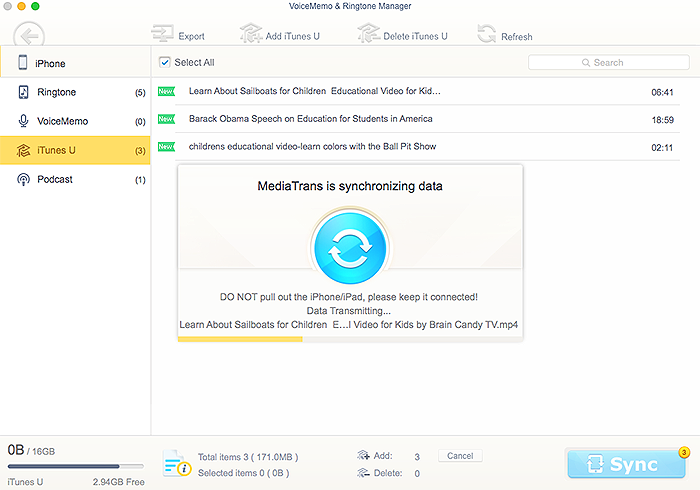The image size is (700, 490).
Task: Click MediaTrans is synchronizing data heading
Action: pyautogui.click(x=350, y=186)
